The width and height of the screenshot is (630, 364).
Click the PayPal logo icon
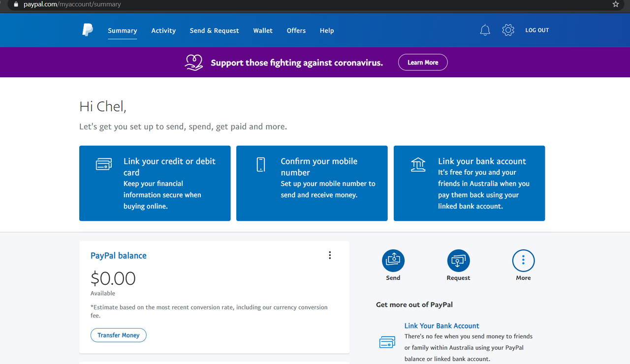88,30
